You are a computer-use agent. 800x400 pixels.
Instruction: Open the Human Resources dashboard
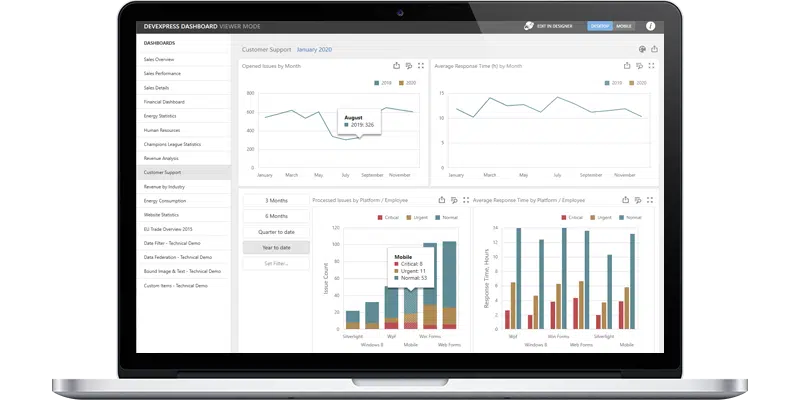click(184, 130)
